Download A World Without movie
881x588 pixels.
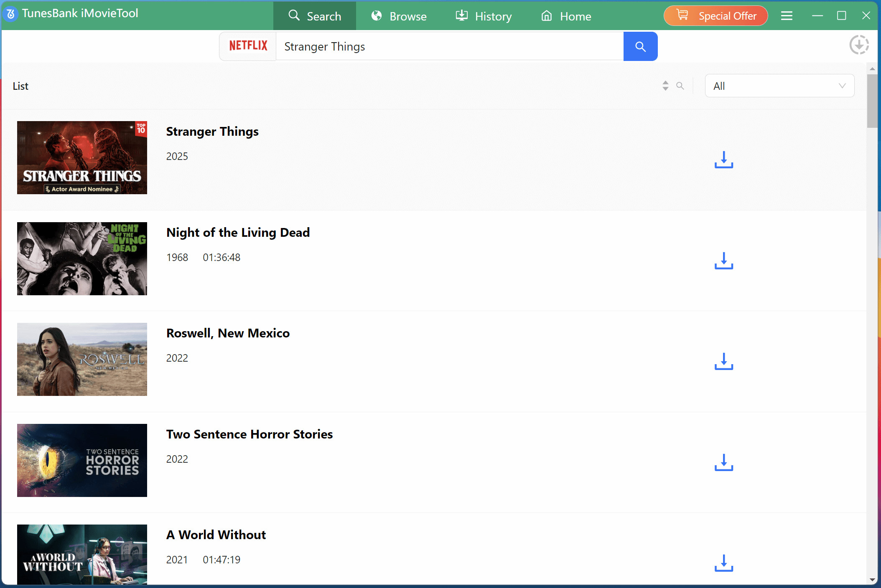[x=723, y=563]
